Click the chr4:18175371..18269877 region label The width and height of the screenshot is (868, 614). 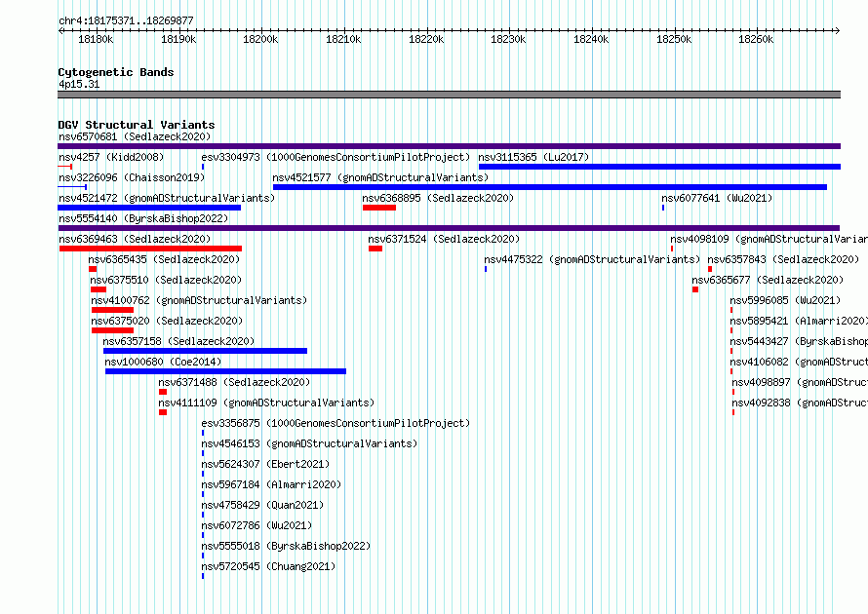[x=126, y=21]
